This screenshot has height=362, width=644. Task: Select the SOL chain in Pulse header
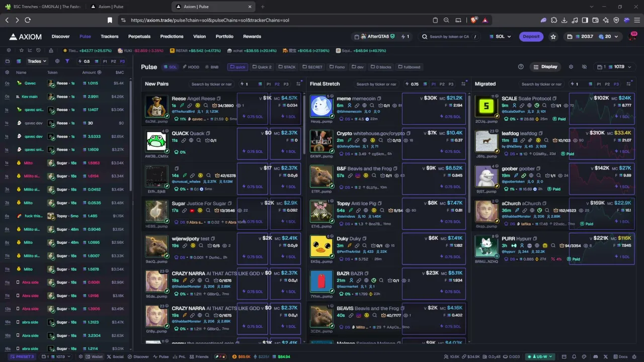pos(170,67)
